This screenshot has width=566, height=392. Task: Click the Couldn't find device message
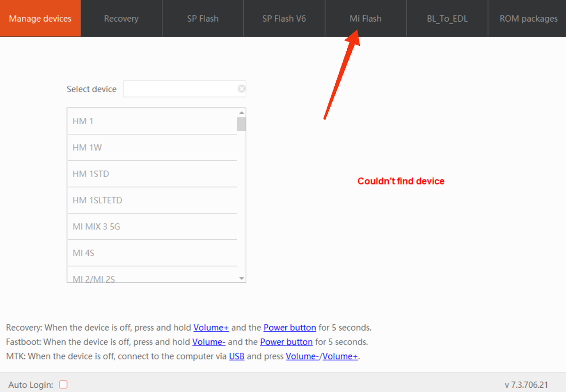click(x=401, y=181)
